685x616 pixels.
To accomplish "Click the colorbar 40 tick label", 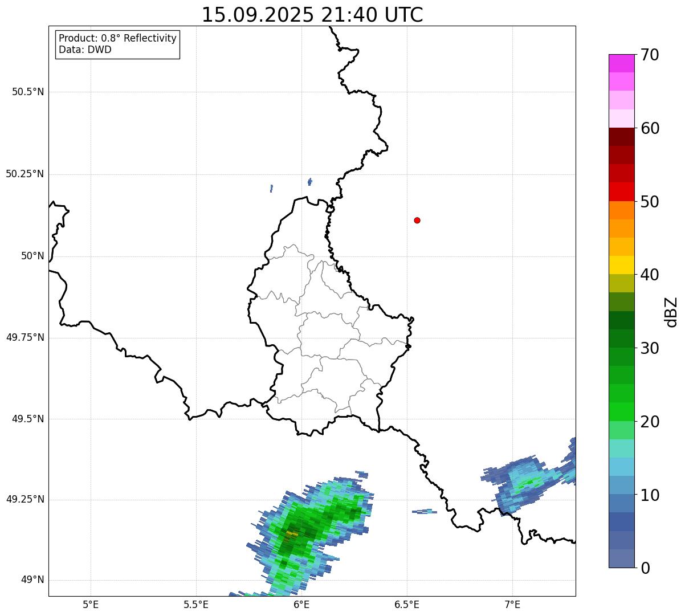I will click(x=650, y=275).
